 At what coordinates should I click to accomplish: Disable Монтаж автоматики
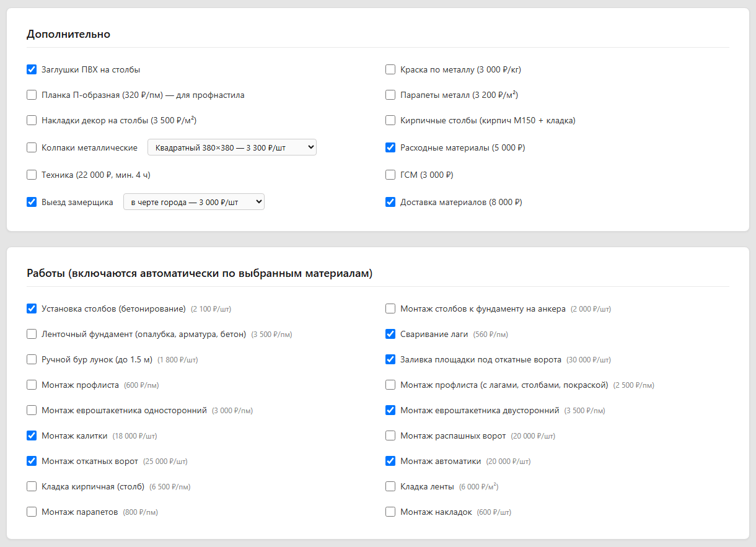coord(390,461)
